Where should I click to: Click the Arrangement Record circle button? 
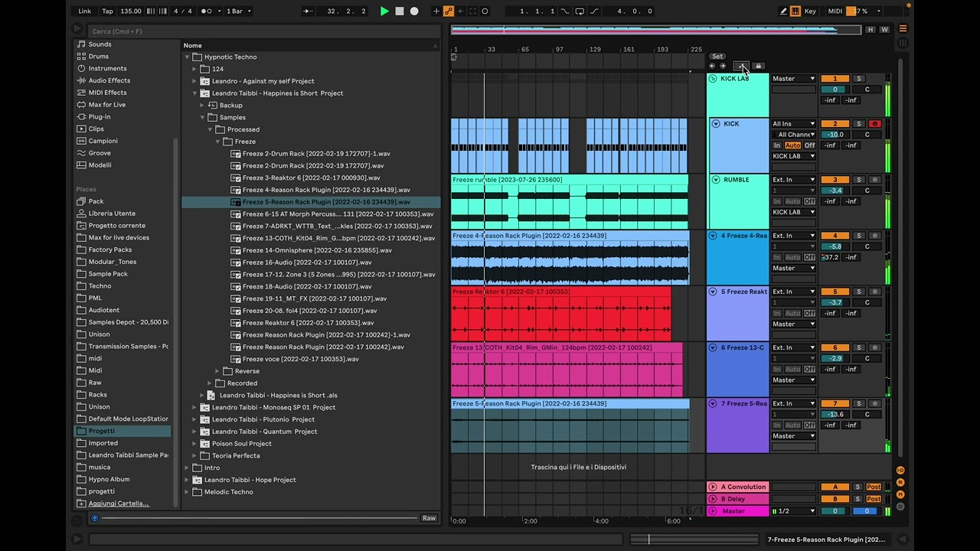coord(414,11)
